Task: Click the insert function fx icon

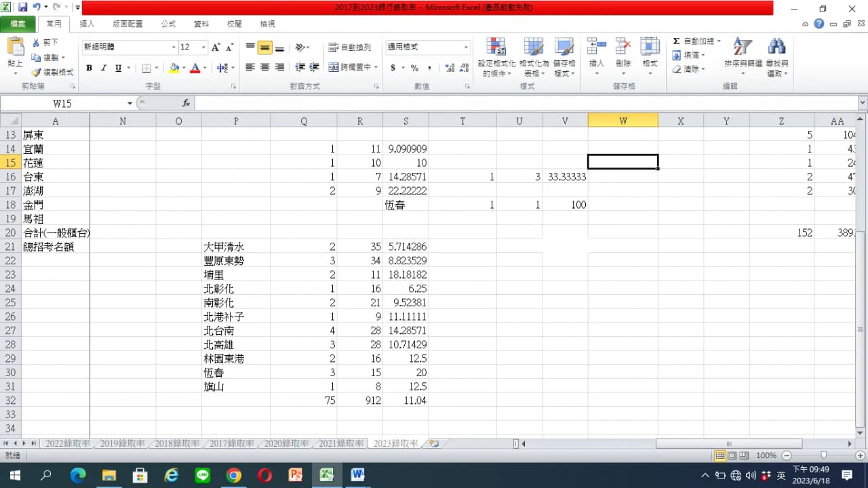Action: [186, 103]
